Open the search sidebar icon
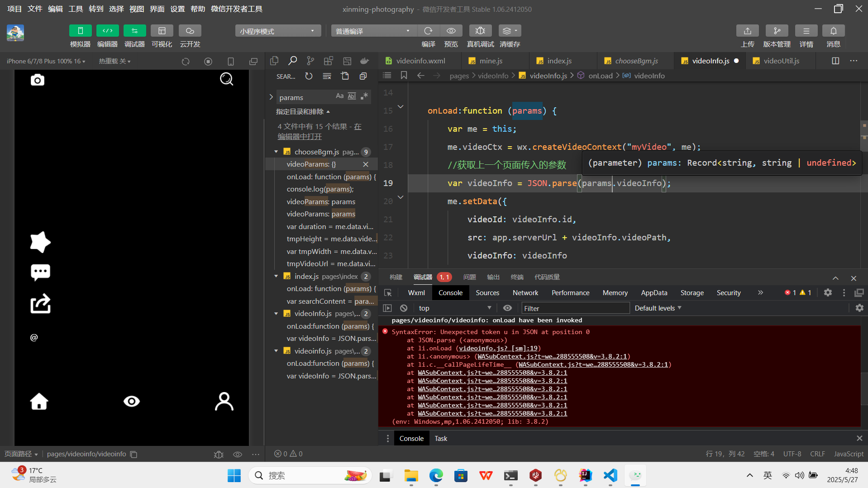The height and width of the screenshot is (488, 868). [292, 61]
